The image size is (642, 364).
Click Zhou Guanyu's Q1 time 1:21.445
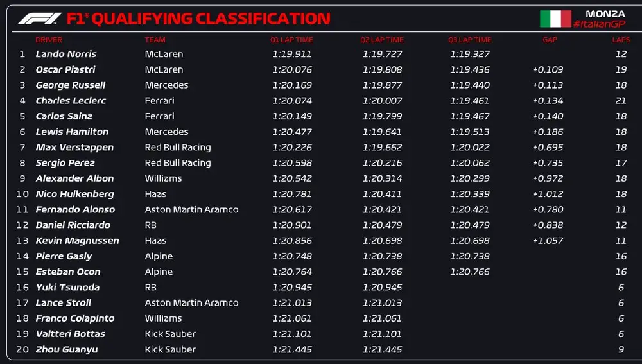coord(292,349)
